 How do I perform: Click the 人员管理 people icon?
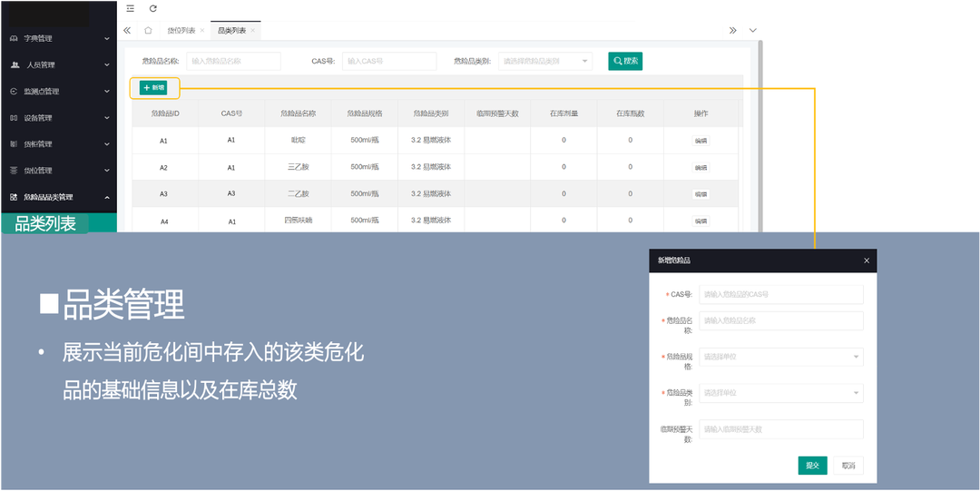pos(15,64)
